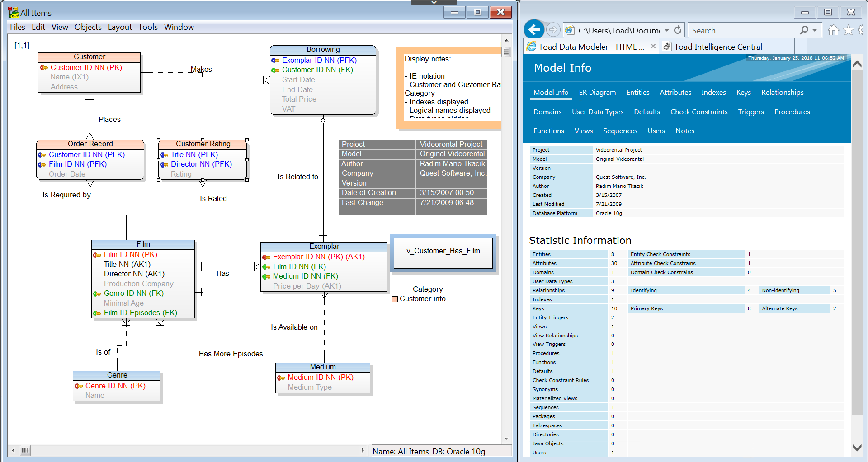868x462 pixels.
Task: Refresh the page with the reload icon
Action: (678, 30)
